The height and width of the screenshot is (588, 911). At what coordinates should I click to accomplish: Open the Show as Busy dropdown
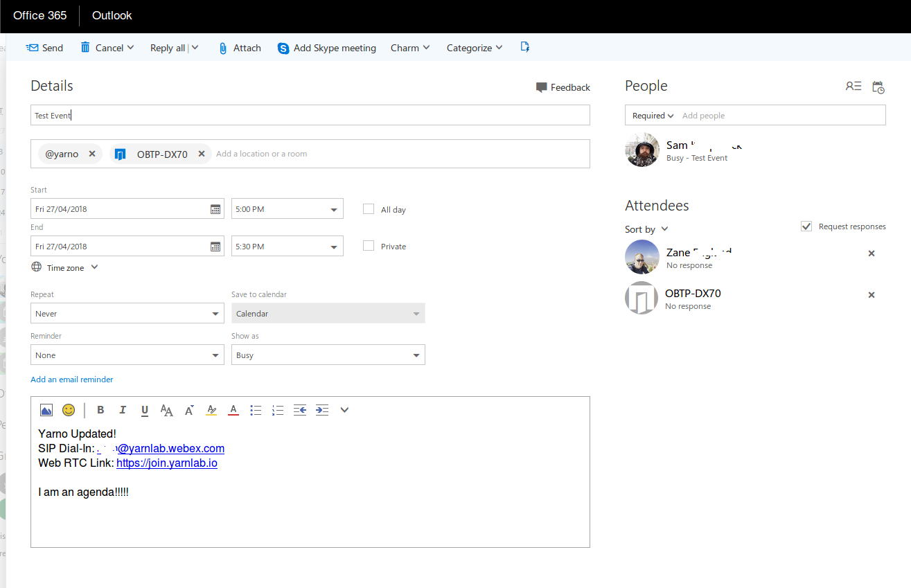tap(328, 355)
